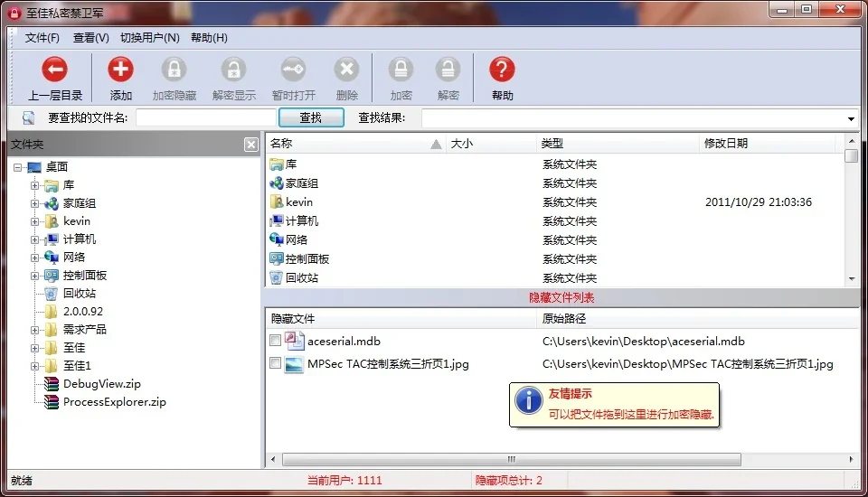Click the red 添加 plus icon
868x497 pixels.
pyautogui.click(x=120, y=70)
